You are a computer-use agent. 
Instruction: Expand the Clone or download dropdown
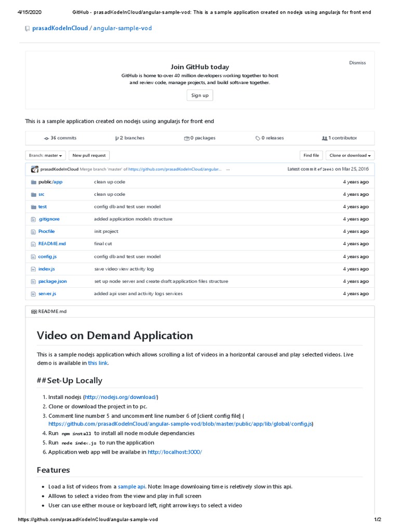[x=350, y=155]
